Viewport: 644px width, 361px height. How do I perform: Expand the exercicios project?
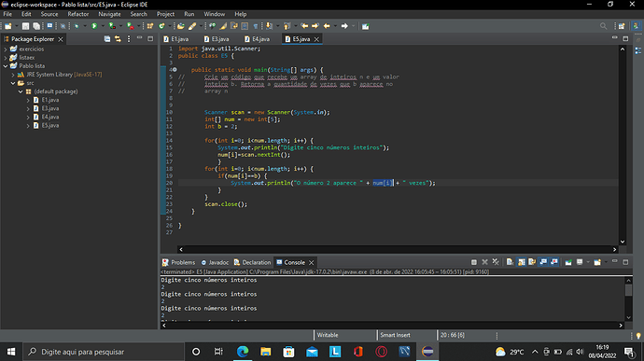(6, 49)
